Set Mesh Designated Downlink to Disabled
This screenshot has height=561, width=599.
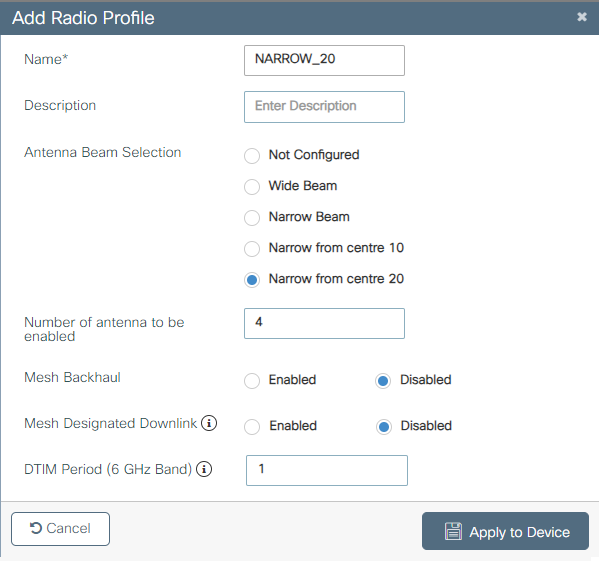tap(384, 427)
